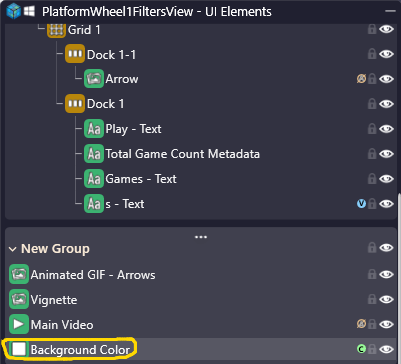
Task: Click the three-dot divider handle above New Group
Action: 201,237
